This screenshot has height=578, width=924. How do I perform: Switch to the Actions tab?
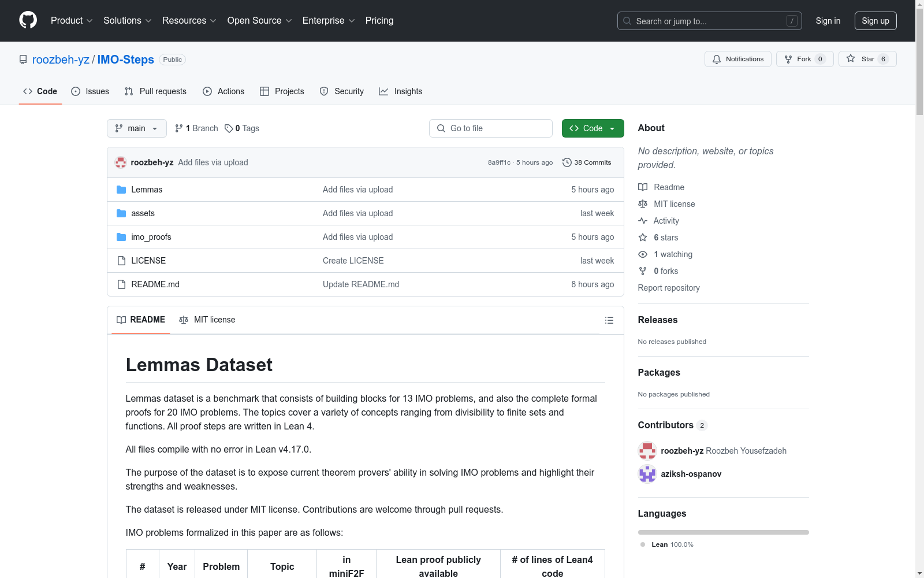click(223, 91)
